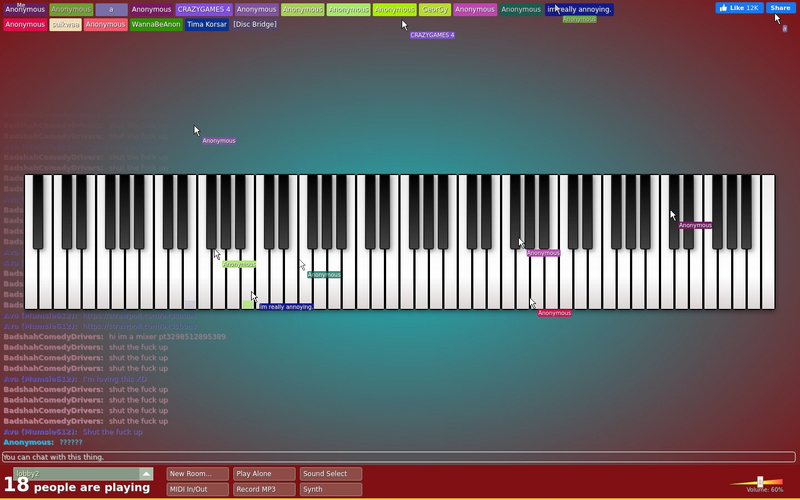Toggle Record MP3
The width and height of the screenshot is (800, 500).
click(264, 489)
